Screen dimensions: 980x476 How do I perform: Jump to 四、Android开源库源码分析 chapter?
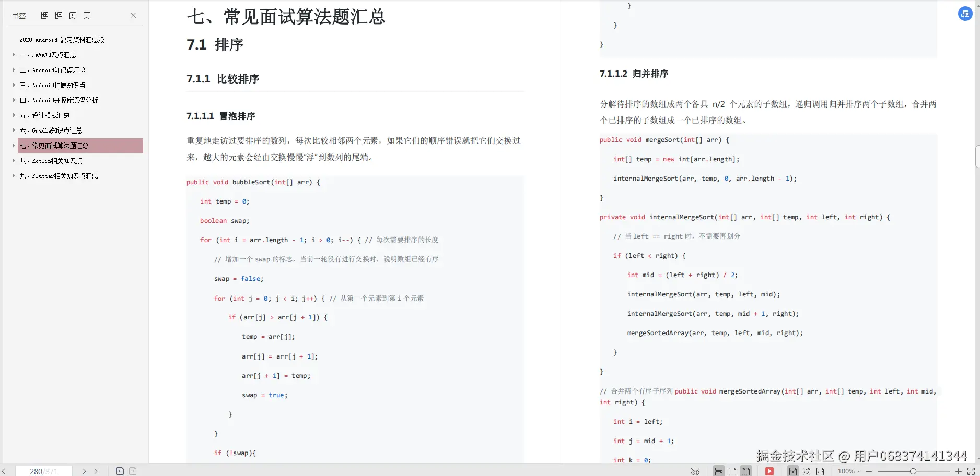click(59, 100)
